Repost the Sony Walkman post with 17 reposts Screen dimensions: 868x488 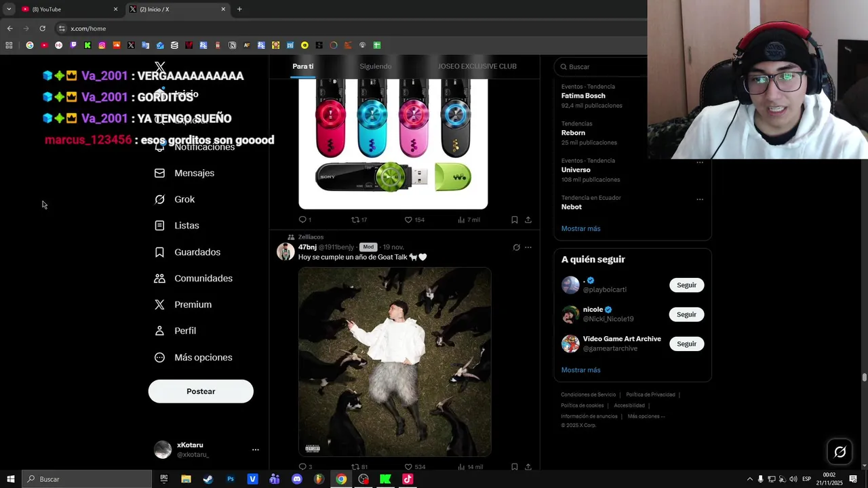click(355, 220)
